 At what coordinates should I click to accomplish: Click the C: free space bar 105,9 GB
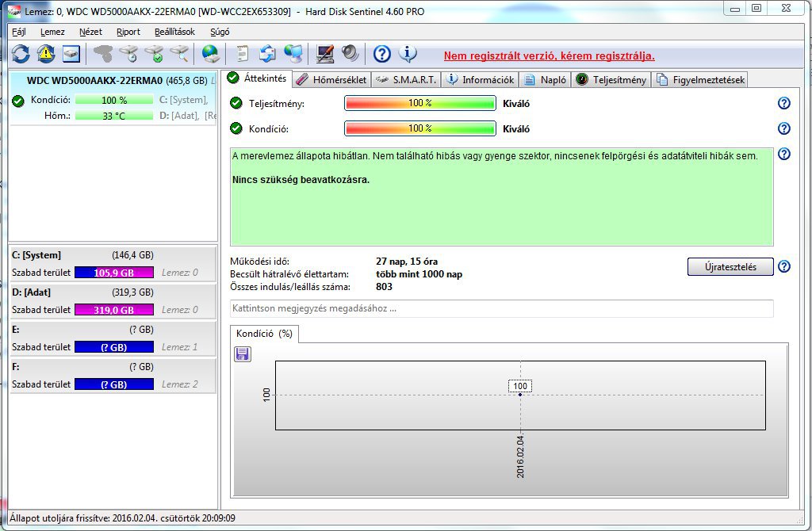click(x=114, y=273)
